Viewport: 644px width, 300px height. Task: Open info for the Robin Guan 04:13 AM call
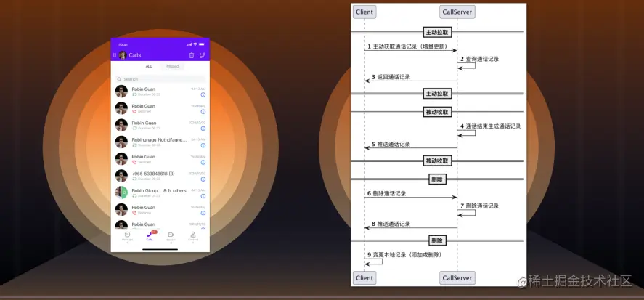(203, 95)
